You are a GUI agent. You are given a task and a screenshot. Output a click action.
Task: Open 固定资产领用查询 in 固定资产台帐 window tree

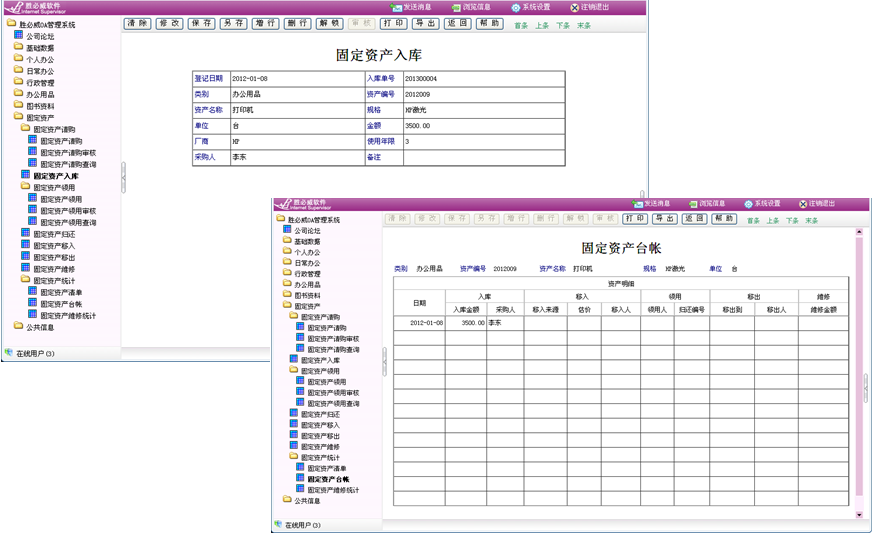pos(333,404)
